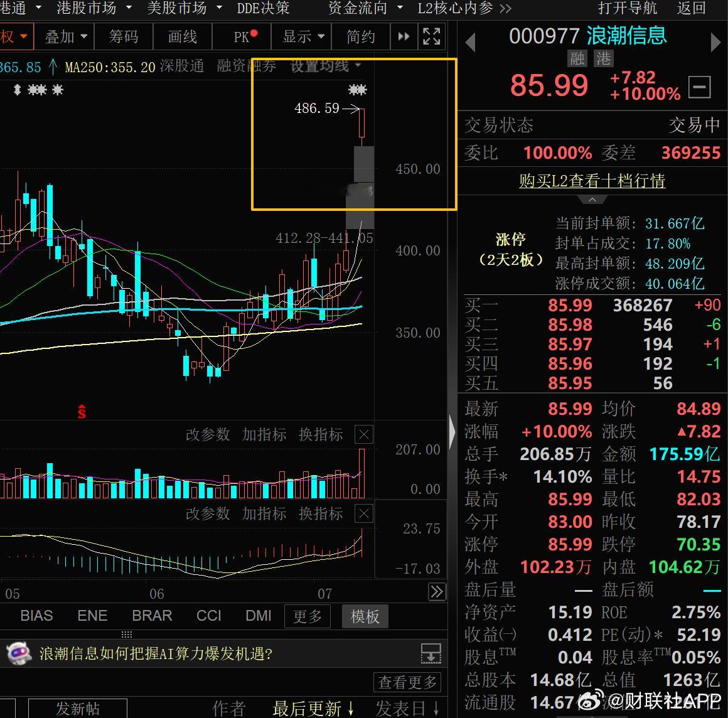The image size is (728, 718).
Task: Sort posts by 最后更新
Action: [313, 709]
